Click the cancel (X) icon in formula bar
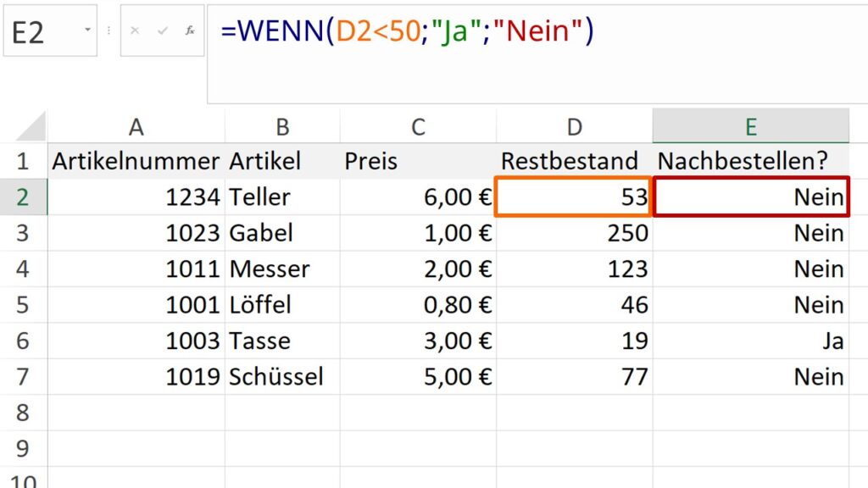868x488 pixels. point(136,30)
